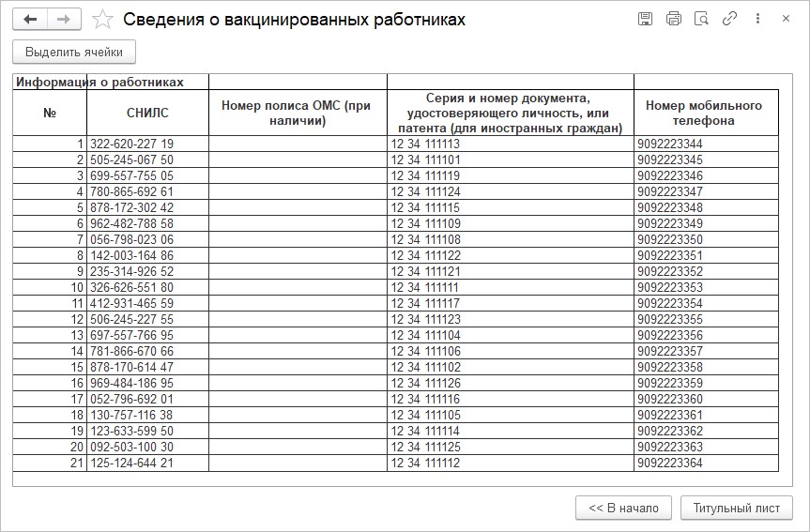Viewport: 810px width, 532px height.
Task: Open the more actions three-dot menu
Action: pos(757,19)
